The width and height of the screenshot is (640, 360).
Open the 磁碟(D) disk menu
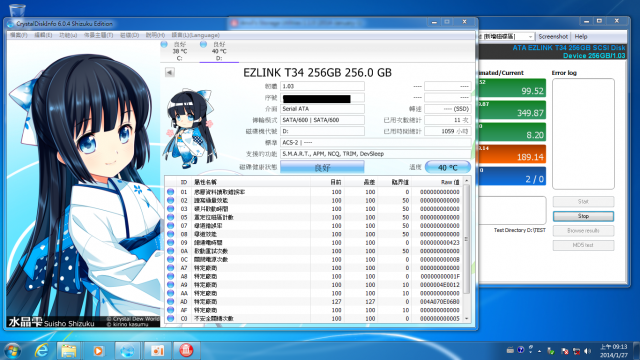click(129, 36)
